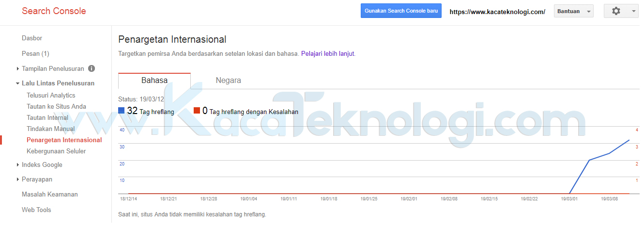644x230 pixels.
Task: Open Kebergunaan Seluler page
Action: click(x=56, y=151)
